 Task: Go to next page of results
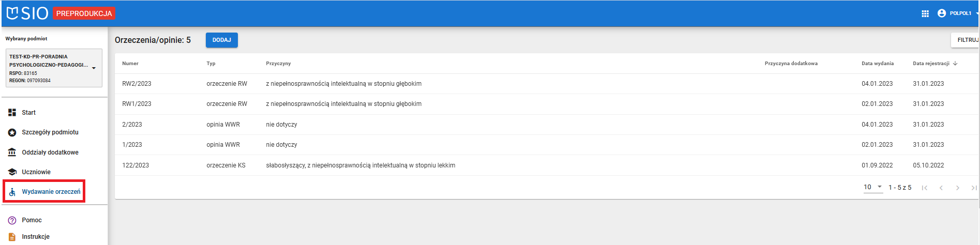(x=958, y=188)
